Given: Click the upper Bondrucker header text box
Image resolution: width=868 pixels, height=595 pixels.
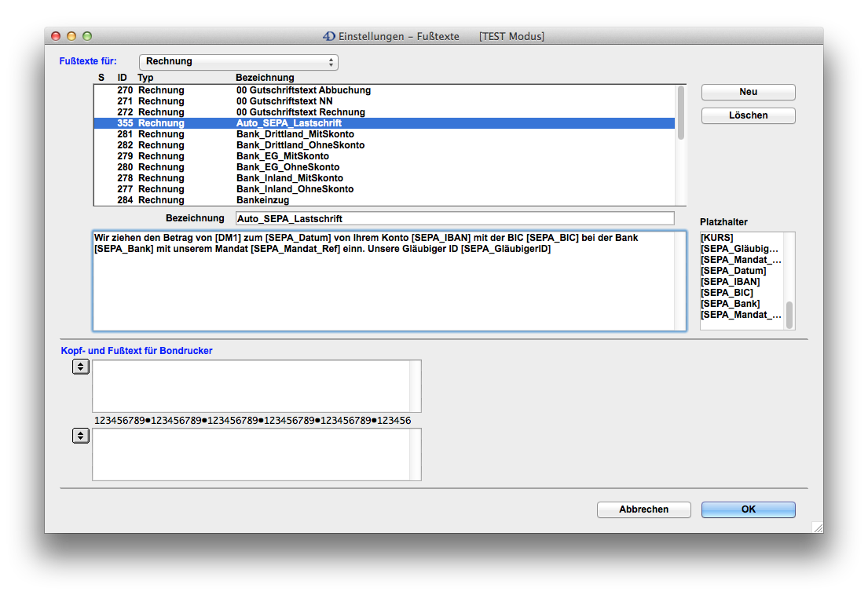Looking at the screenshot, I should (x=251, y=385).
